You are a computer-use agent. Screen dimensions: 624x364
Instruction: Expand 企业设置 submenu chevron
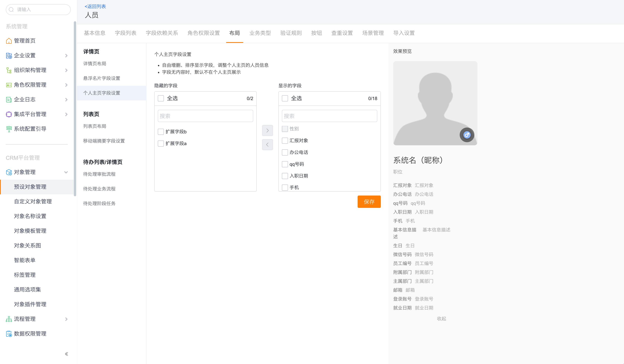[x=66, y=55]
